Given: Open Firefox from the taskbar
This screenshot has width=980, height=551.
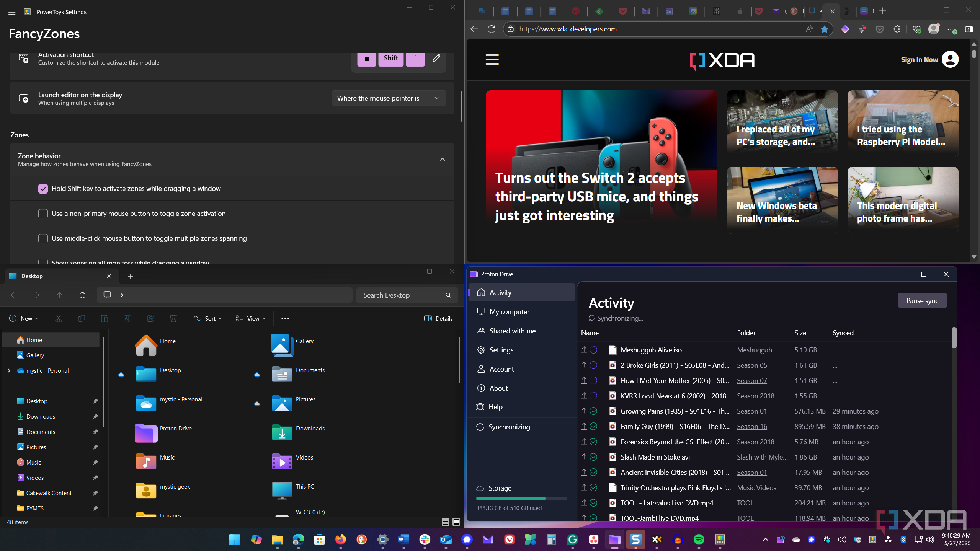Looking at the screenshot, I should click(340, 540).
